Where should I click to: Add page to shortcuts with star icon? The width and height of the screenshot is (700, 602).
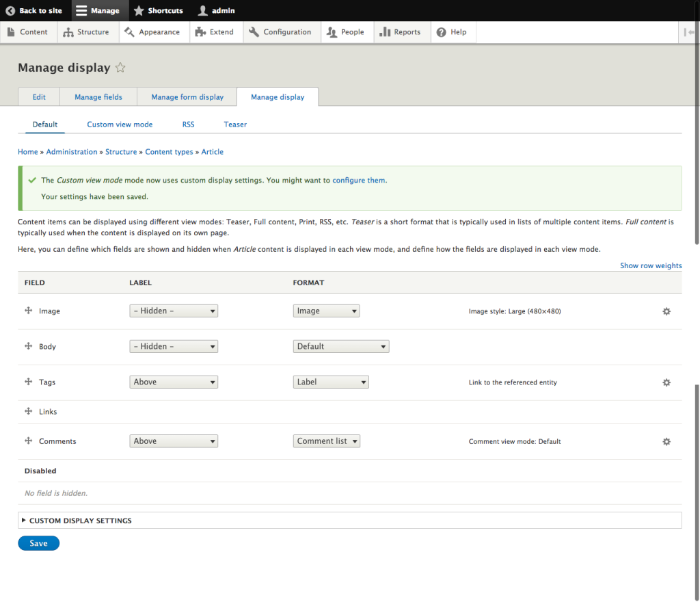pyautogui.click(x=120, y=68)
